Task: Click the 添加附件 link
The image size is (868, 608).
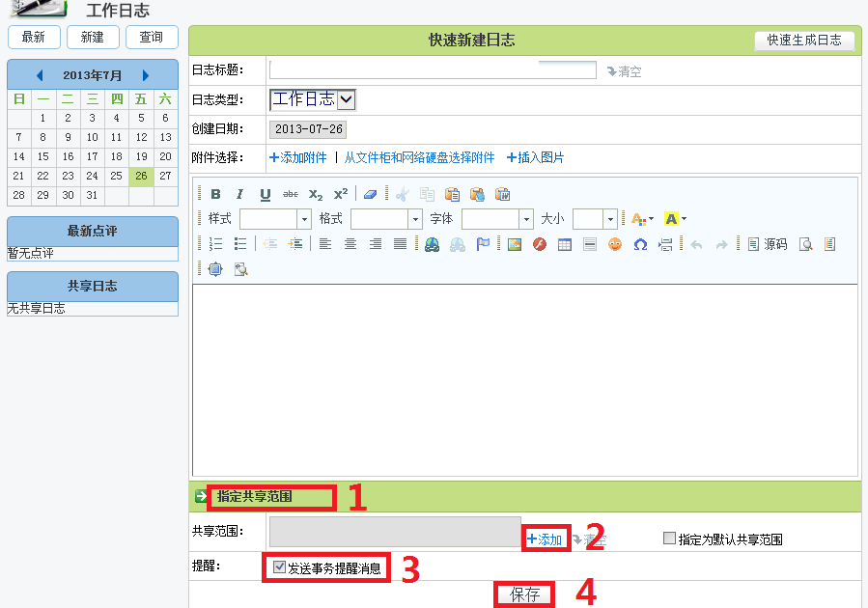Action: pos(297,157)
